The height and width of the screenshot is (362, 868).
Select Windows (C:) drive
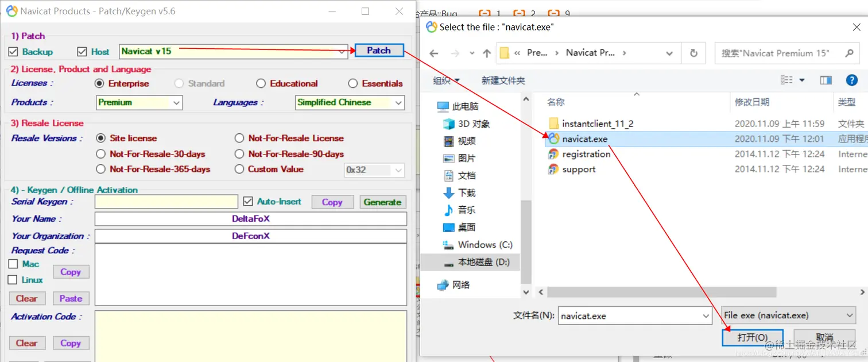pos(478,244)
